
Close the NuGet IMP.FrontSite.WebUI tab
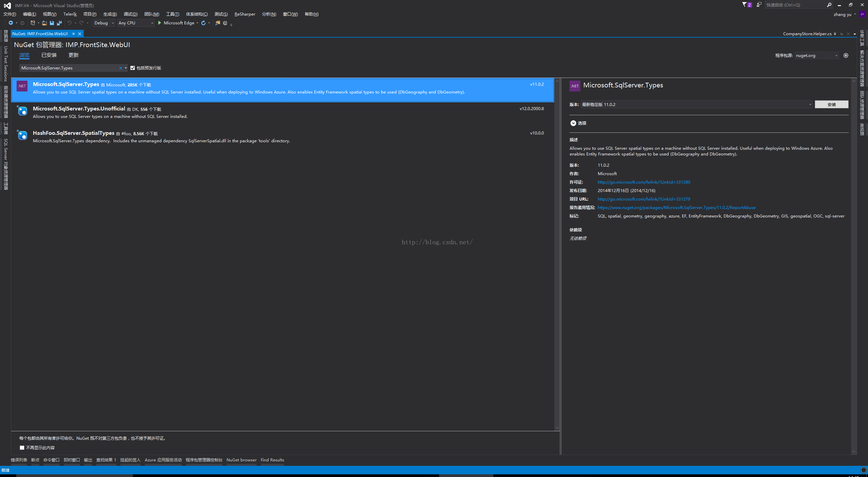80,34
